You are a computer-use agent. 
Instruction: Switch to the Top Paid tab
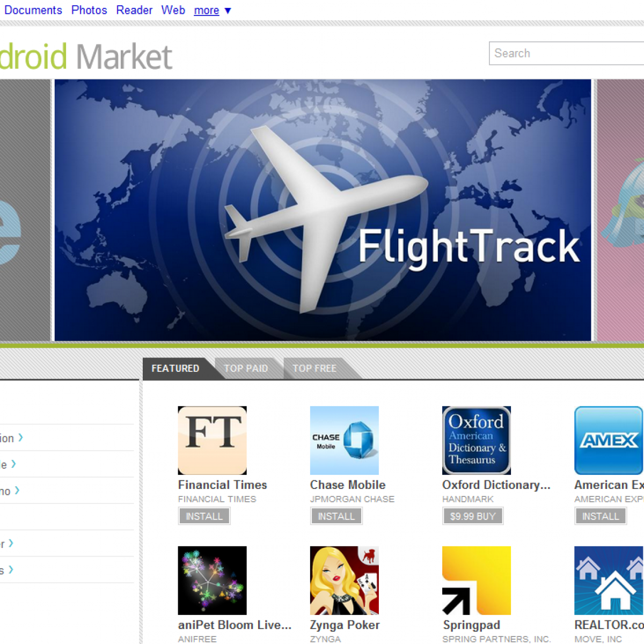(x=246, y=369)
